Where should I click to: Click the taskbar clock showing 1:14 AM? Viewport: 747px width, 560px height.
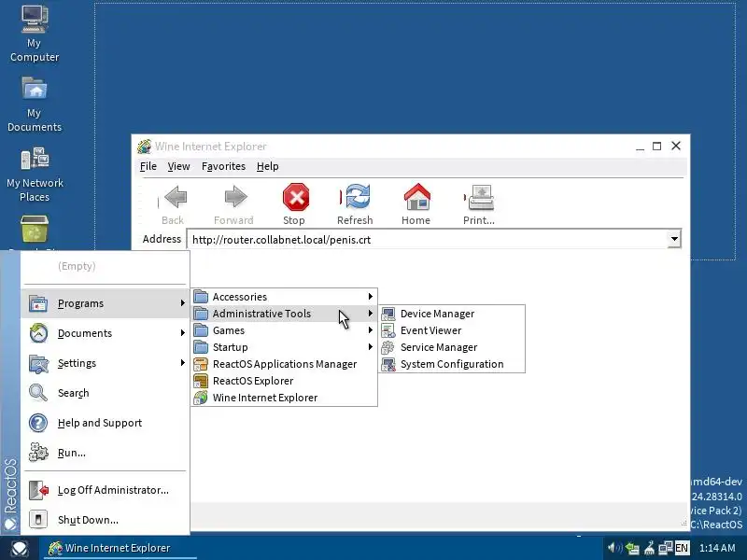click(717, 548)
